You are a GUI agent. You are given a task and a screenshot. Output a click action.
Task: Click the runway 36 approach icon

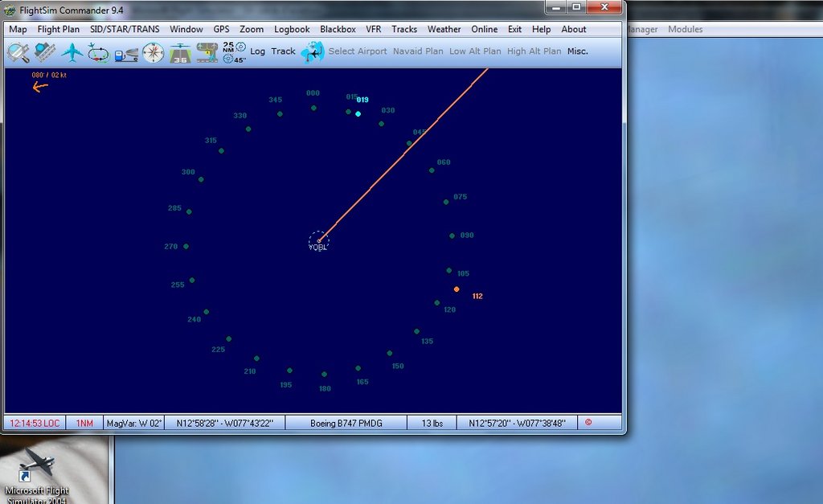[180, 53]
